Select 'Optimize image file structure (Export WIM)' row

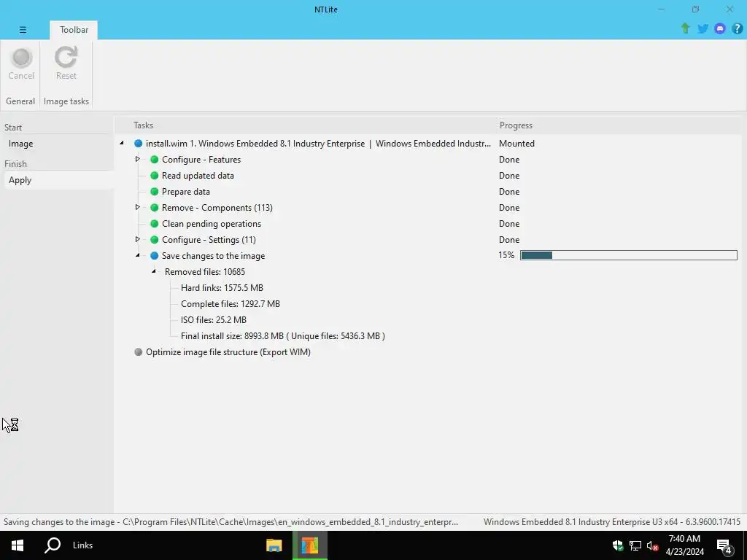click(x=228, y=352)
